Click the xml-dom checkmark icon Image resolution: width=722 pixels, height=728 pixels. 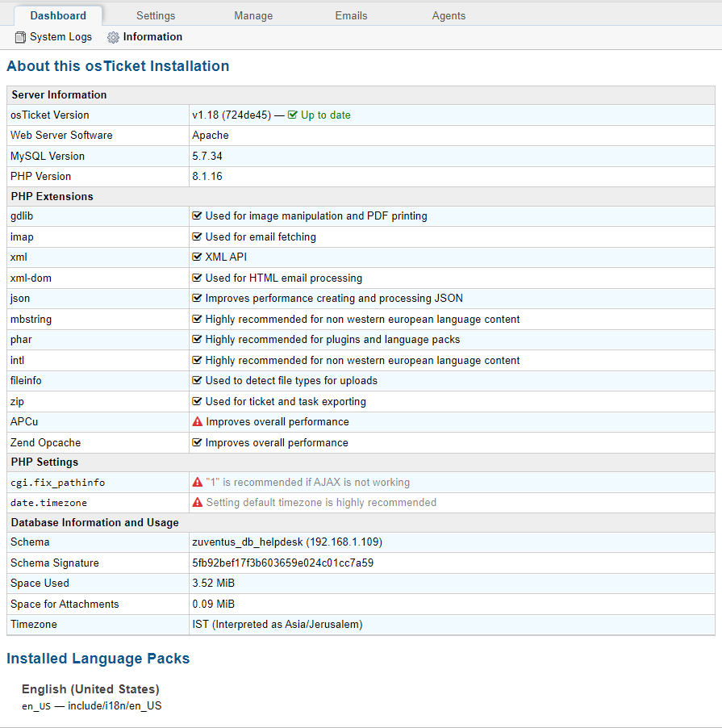(x=197, y=278)
